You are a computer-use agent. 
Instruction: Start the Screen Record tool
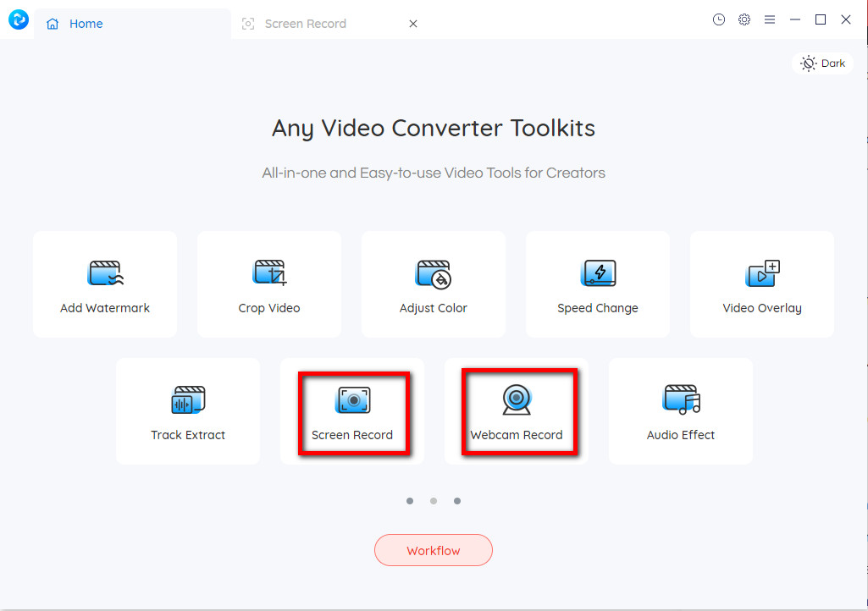coord(351,410)
